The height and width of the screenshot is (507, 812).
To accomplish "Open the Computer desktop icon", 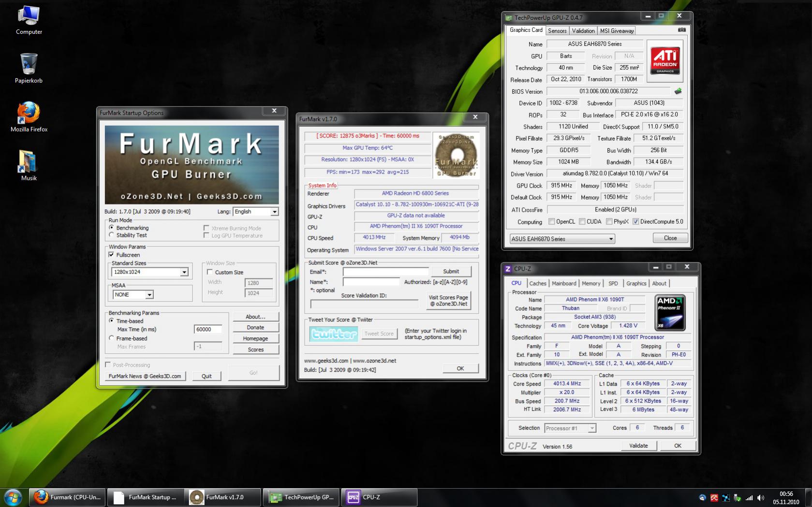I will [x=29, y=20].
